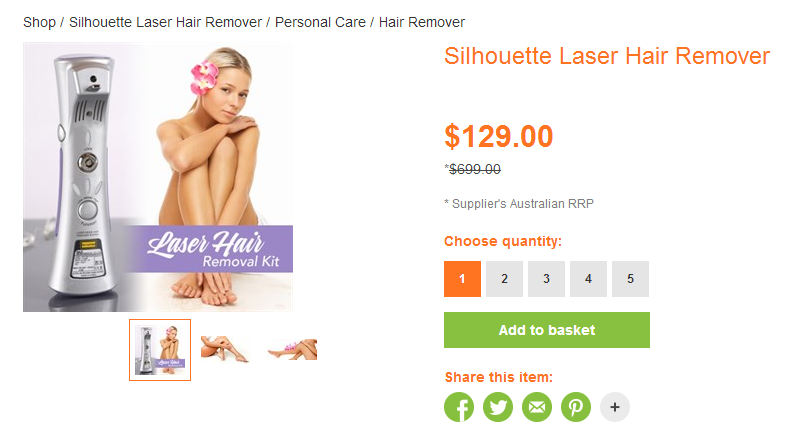The width and height of the screenshot is (806, 435).
Task: Choose quantity 2
Action: pyautogui.click(x=504, y=279)
